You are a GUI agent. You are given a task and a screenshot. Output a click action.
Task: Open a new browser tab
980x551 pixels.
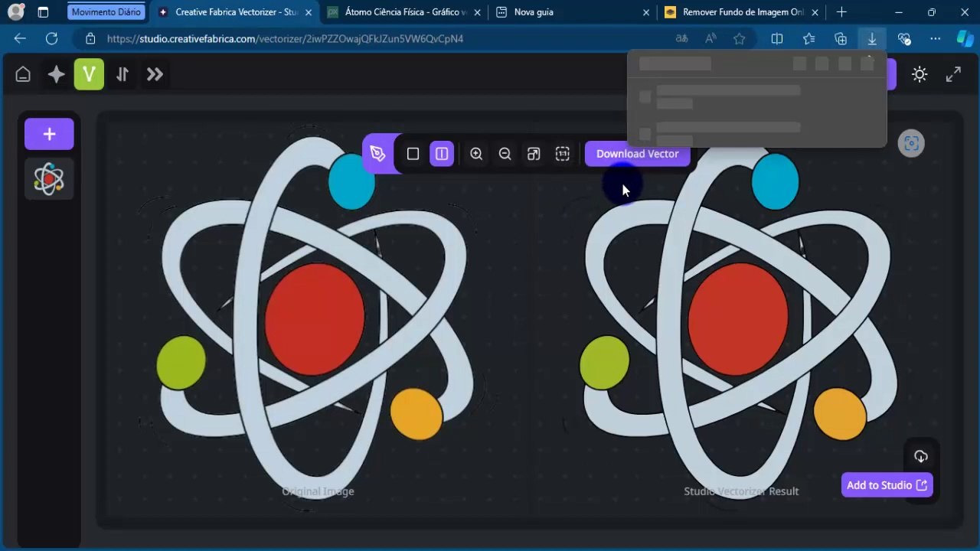[x=841, y=12]
